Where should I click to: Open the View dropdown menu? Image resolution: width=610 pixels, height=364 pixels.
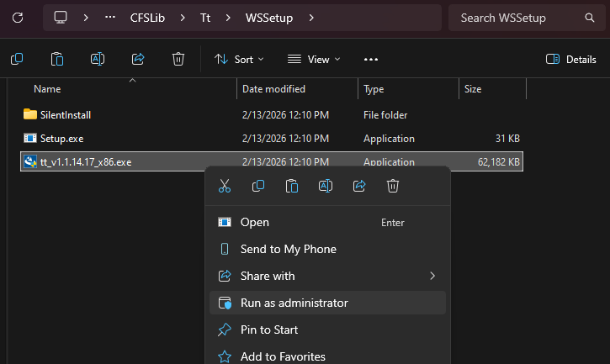314,59
